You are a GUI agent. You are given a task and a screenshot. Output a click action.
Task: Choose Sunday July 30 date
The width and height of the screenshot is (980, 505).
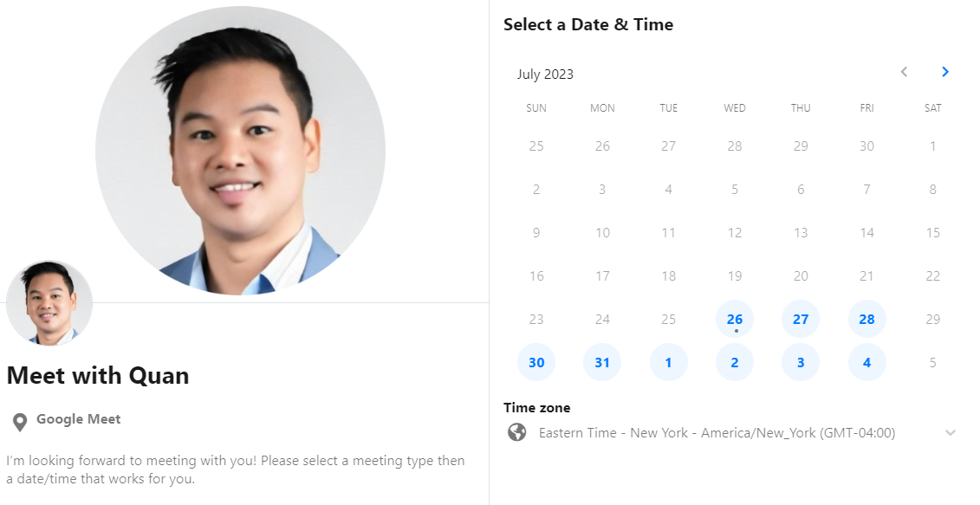536,362
